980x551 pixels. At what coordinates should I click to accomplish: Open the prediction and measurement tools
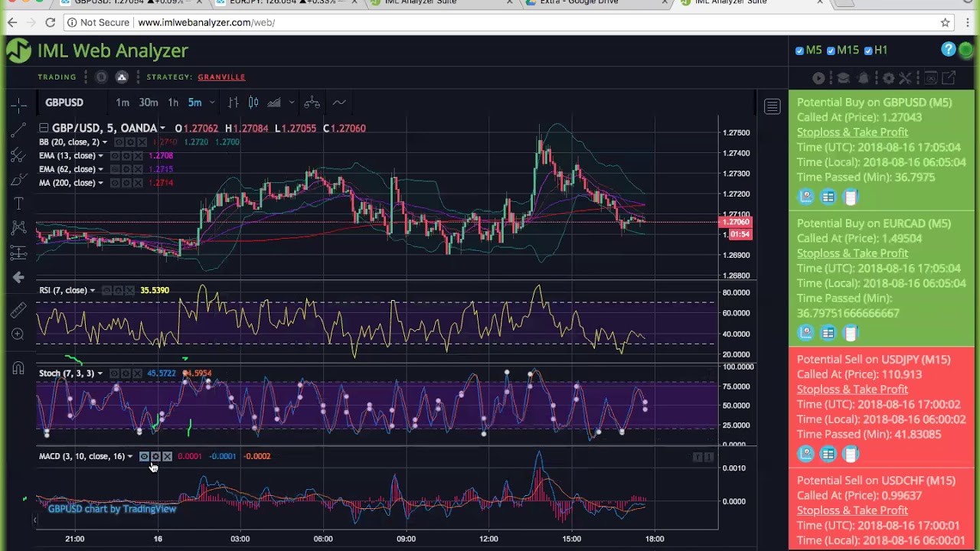pos(18,253)
